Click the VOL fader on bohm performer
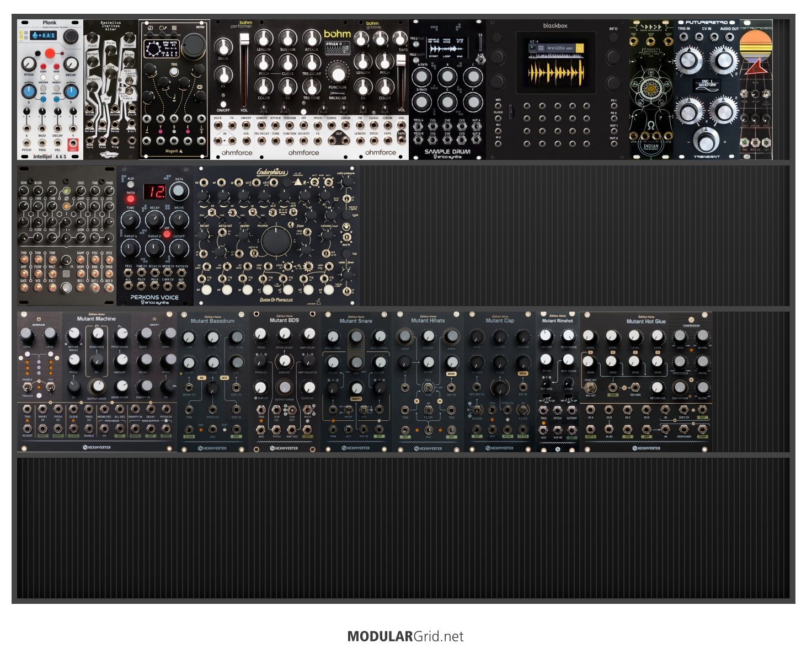 pyautogui.click(x=244, y=69)
